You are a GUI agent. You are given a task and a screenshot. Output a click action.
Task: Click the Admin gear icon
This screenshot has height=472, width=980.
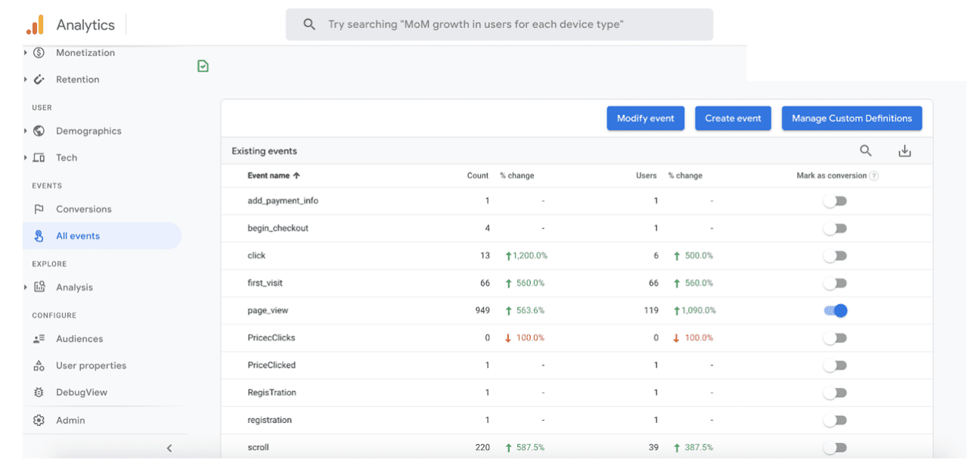[x=39, y=421]
